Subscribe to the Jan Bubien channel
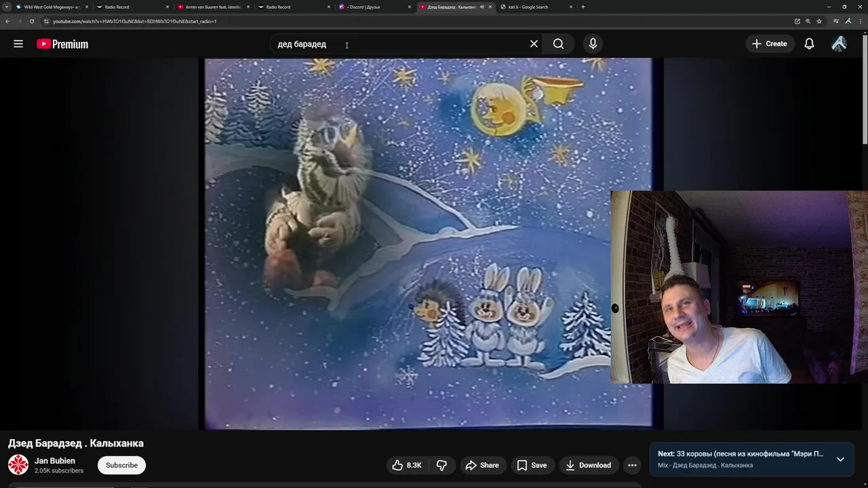Viewport: 868px width, 488px height. pos(121,465)
